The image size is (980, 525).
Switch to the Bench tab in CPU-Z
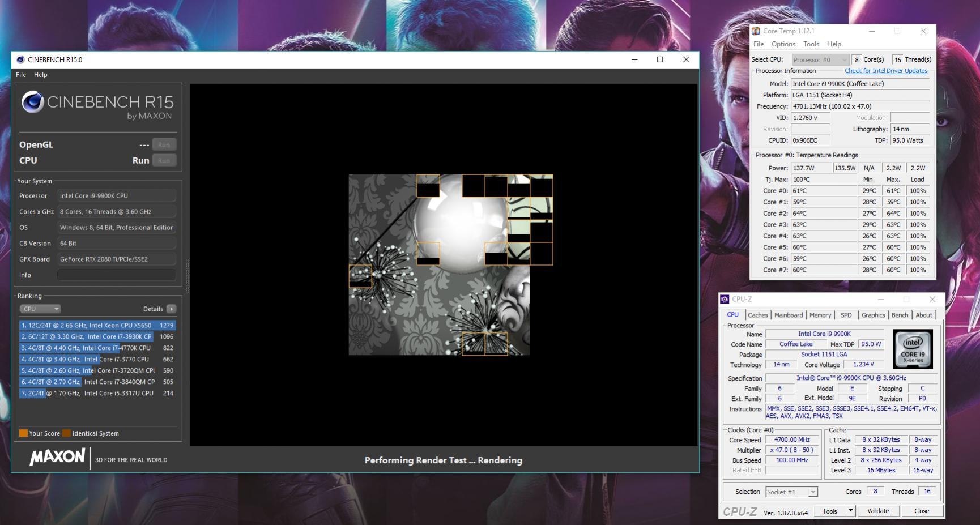pos(900,315)
